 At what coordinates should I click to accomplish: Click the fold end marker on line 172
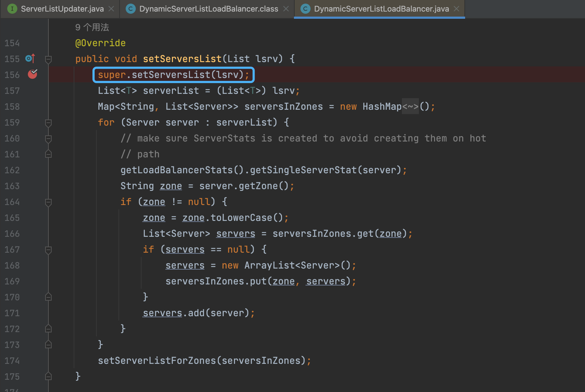[x=48, y=329]
